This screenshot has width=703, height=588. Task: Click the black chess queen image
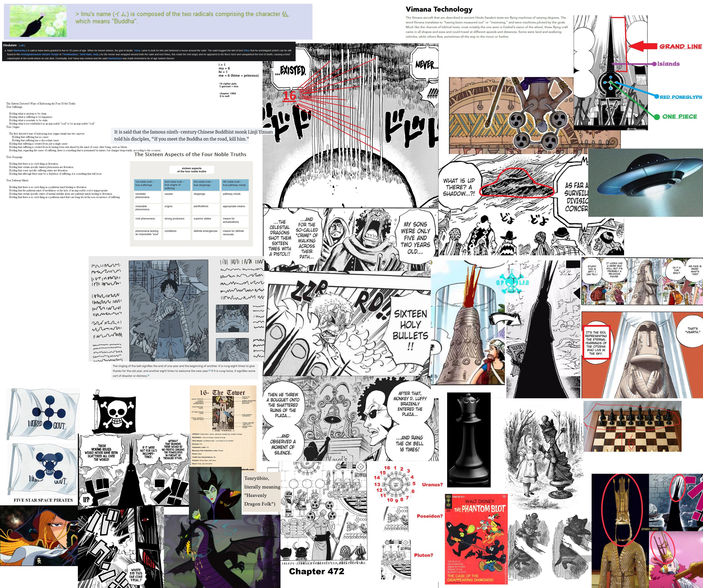pyautogui.click(x=469, y=439)
